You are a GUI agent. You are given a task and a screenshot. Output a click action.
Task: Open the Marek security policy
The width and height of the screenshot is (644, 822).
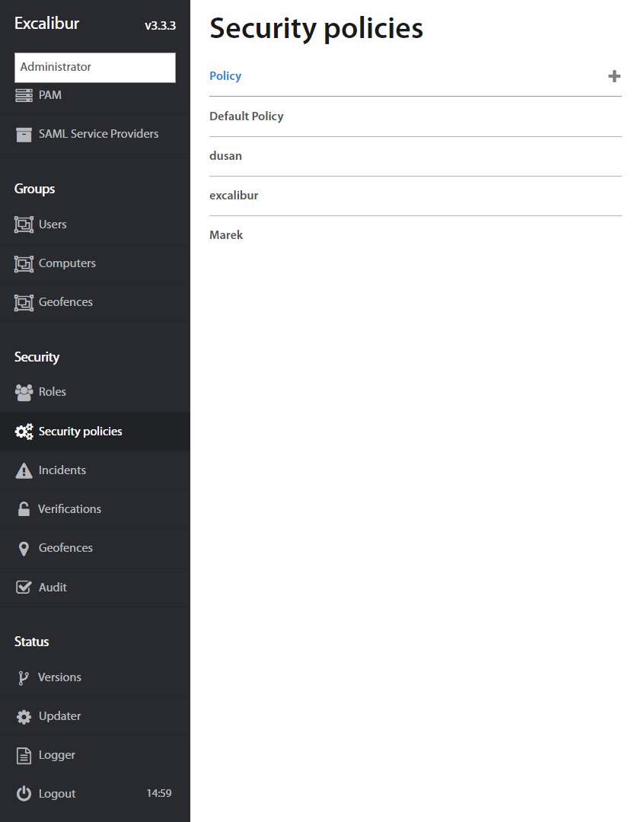[226, 235]
